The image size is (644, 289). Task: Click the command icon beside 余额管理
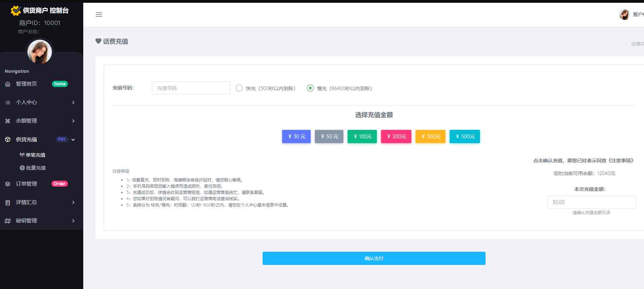click(x=8, y=121)
